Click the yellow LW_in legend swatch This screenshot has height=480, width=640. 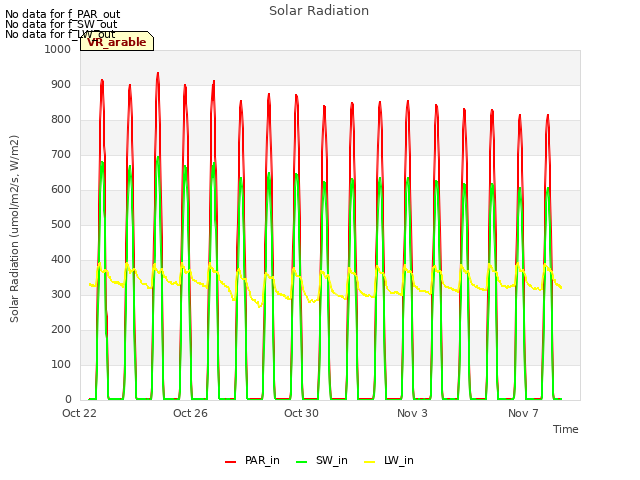click(x=369, y=462)
